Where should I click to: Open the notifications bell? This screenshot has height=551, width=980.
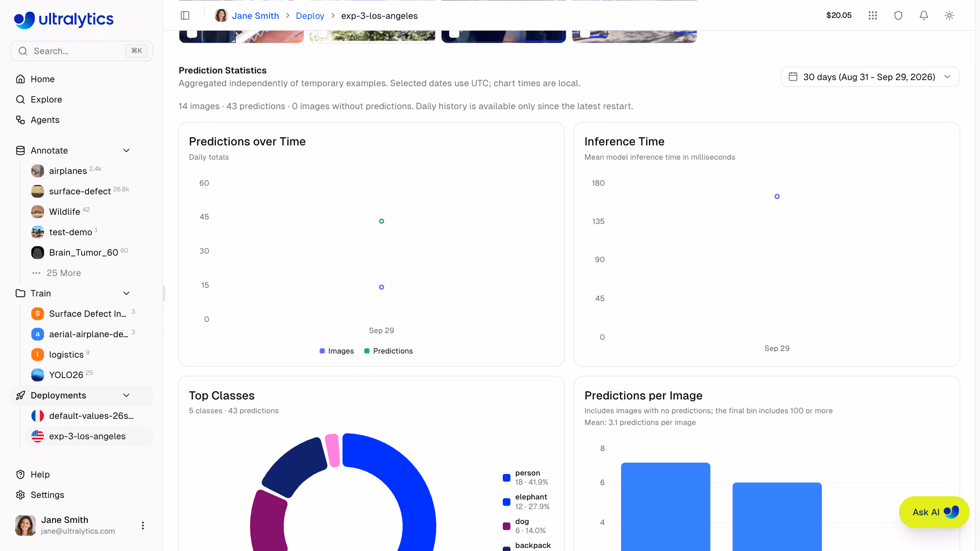pos(924,15)
